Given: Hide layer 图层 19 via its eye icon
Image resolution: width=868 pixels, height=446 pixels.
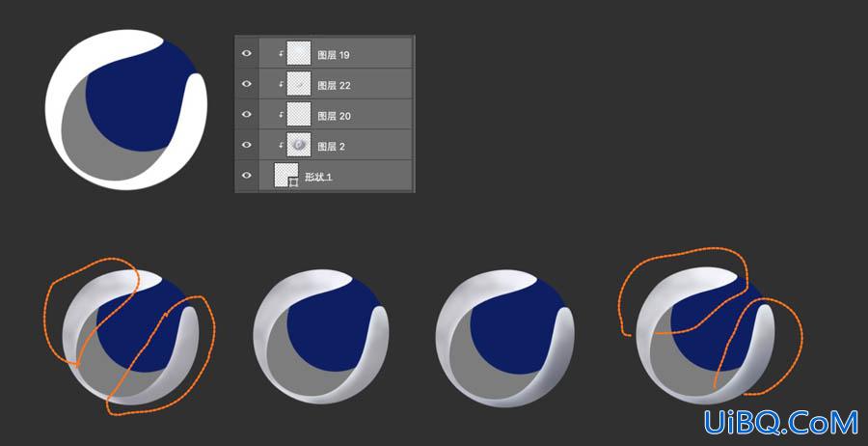Looking at the screenshot, I should point(246,53).
